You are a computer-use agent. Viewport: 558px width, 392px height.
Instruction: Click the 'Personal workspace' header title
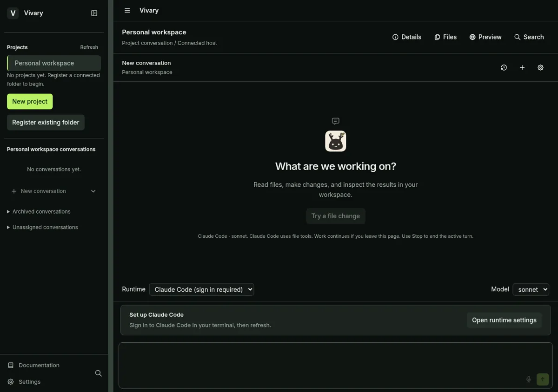[x=154, y=32]
